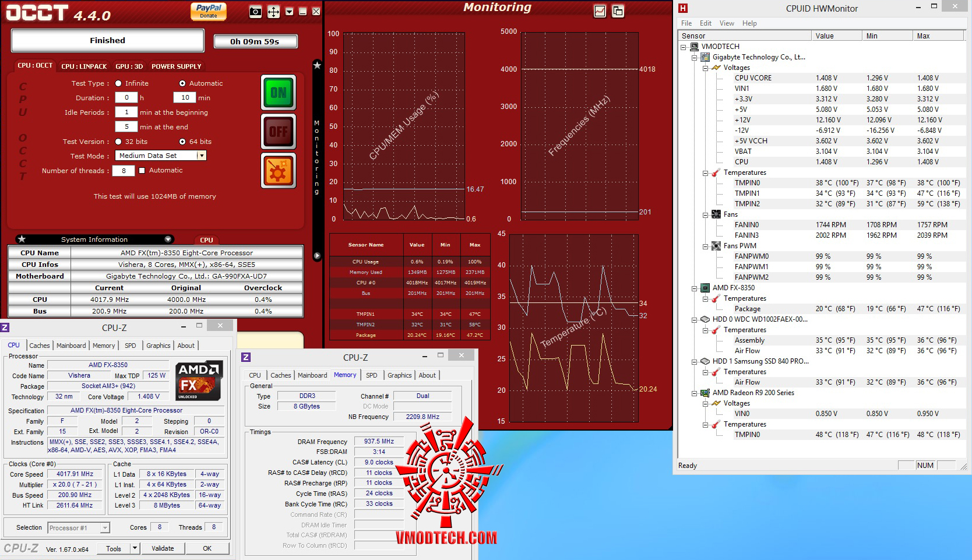
Task: Click the Duration minutes field
Action: click(185, 98)
